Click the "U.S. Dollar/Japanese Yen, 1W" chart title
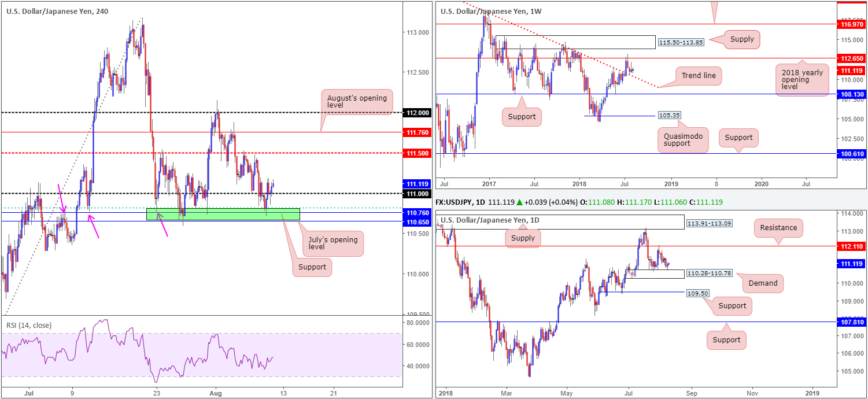 pyautogui.click(x=491, y=11)
